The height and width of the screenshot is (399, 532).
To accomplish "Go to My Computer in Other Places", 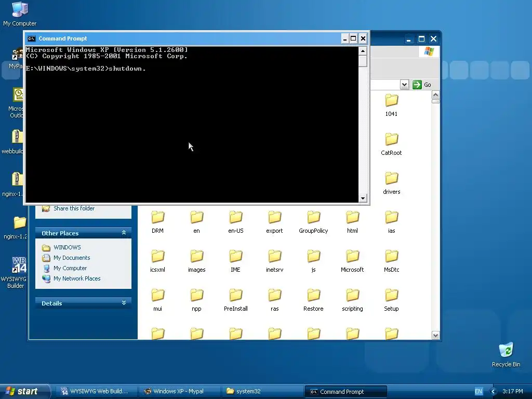I will click(70, 268).
